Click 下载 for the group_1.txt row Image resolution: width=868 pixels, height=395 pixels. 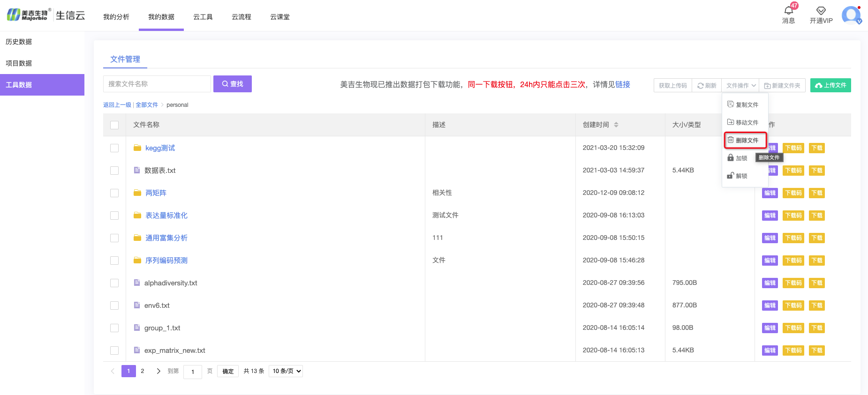(817, 328)
